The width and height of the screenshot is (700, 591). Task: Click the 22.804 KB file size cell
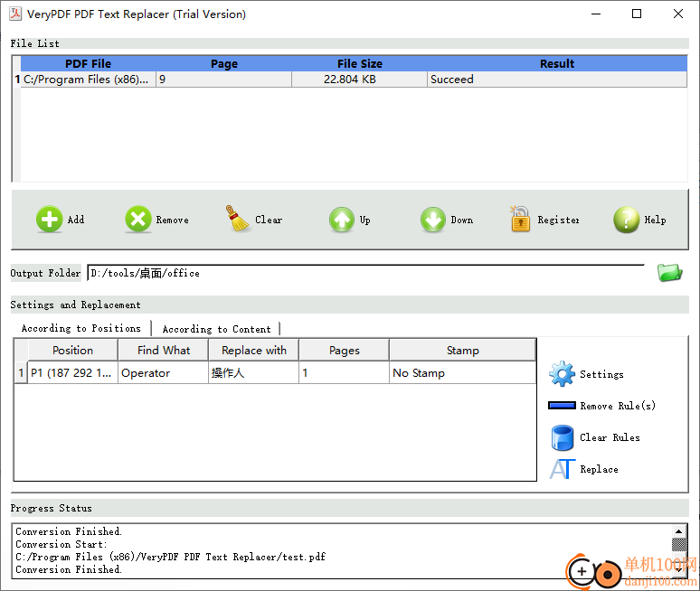tap(359, 80)
